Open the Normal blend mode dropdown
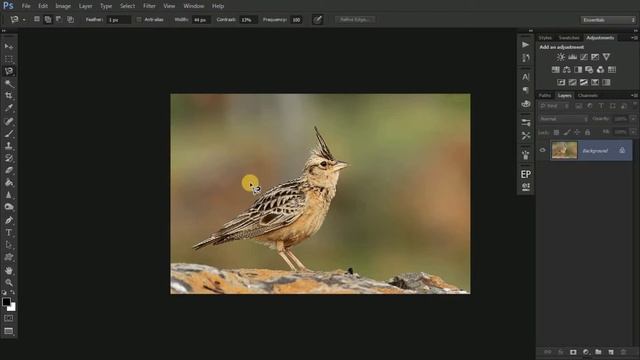This screenshot has height=360, width=640. (x=563, y=119)
